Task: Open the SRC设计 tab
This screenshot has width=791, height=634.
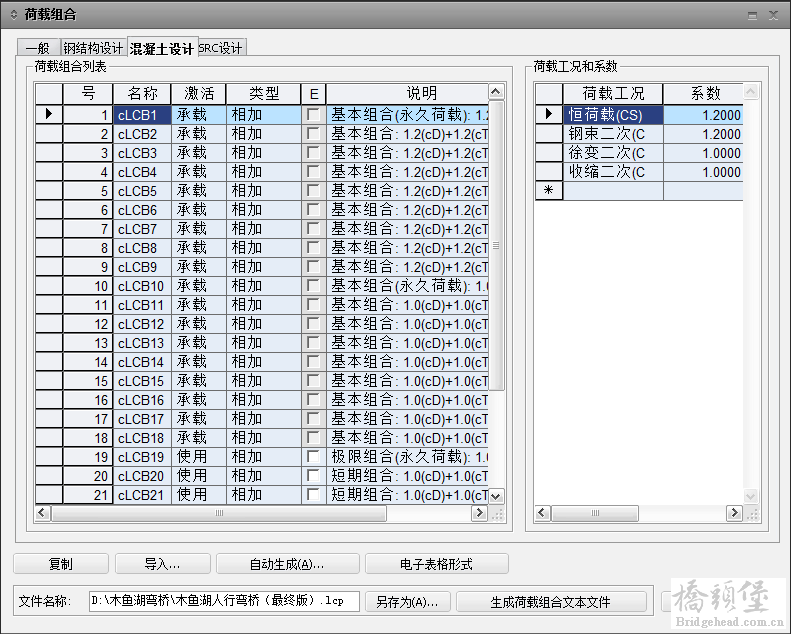Action: pyautogui.click(x=220, y=48)
